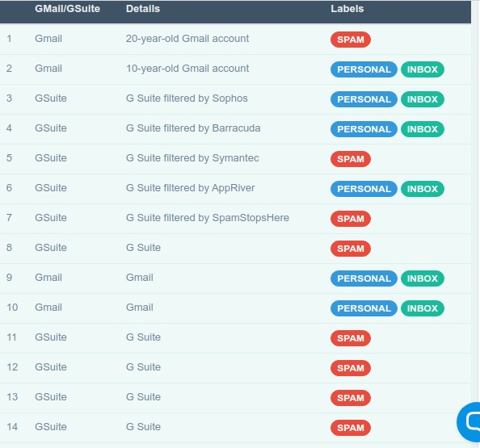This screenshot has height=448, width=480.
Task: Click the PERSONAL label for Sophos row
Action: [x=364, y=99]
